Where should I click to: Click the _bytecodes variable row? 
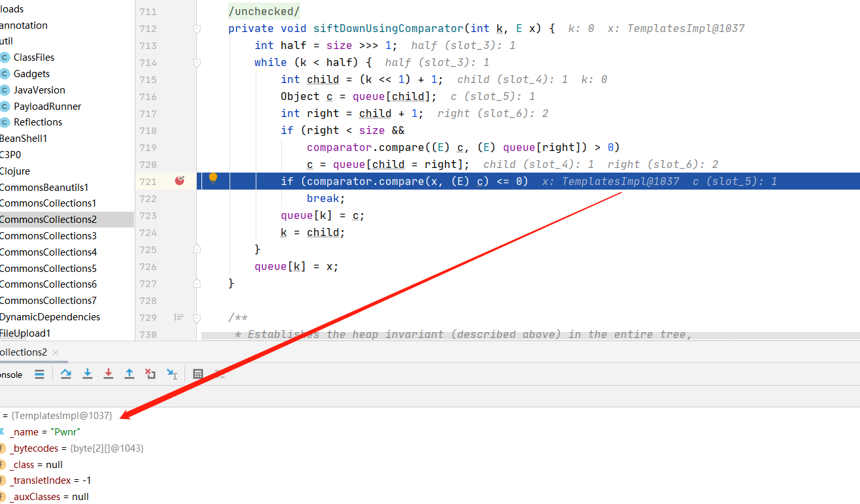[x=77, y=448]
